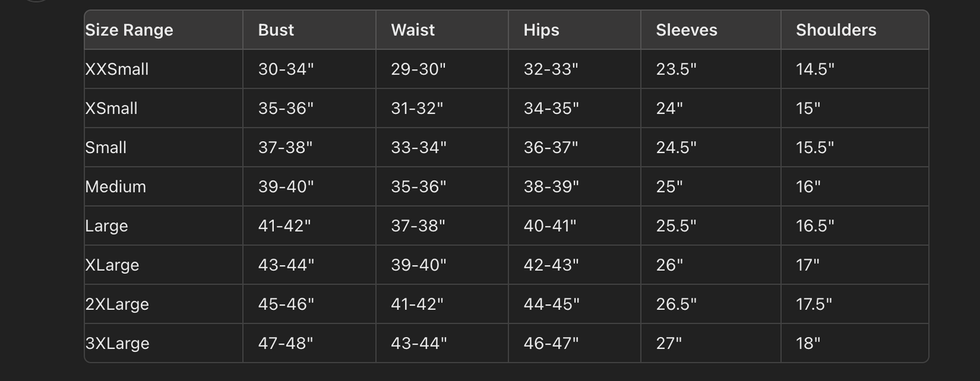Click the XXSmall shoulders value 14.5"
This screenshot has width=980, height=381.
815,69
